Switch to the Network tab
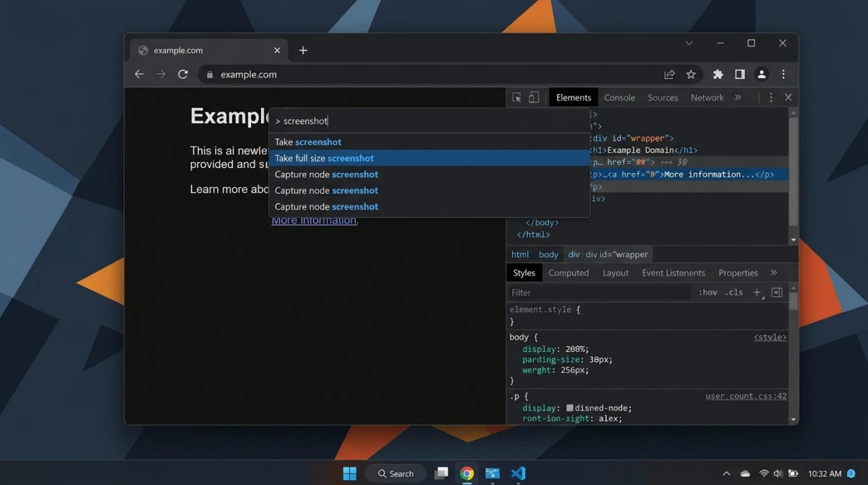The width and height of the screenshot is (868, 485). 707,98
